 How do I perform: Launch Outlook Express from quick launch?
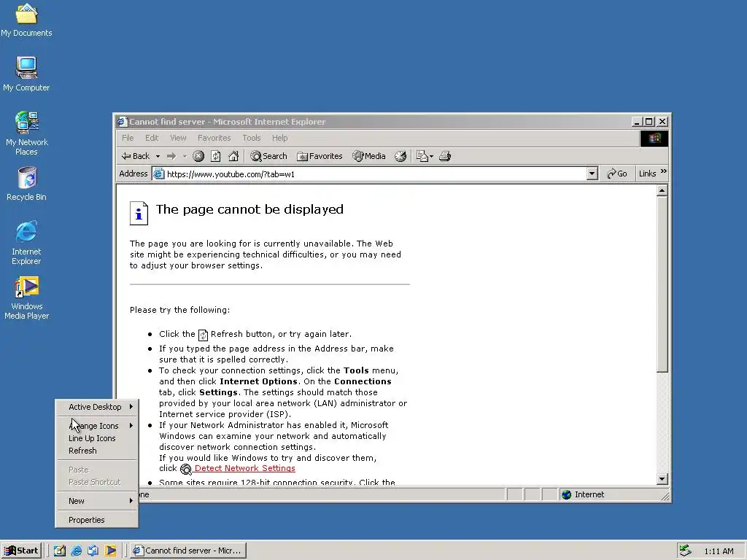93,551
